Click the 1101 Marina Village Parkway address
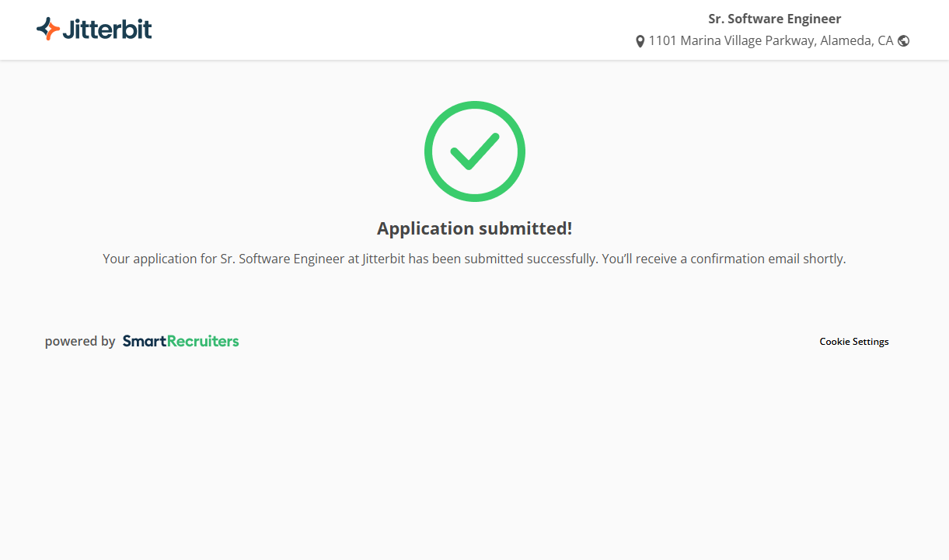949x560 pixels. (x=732, y=41)
